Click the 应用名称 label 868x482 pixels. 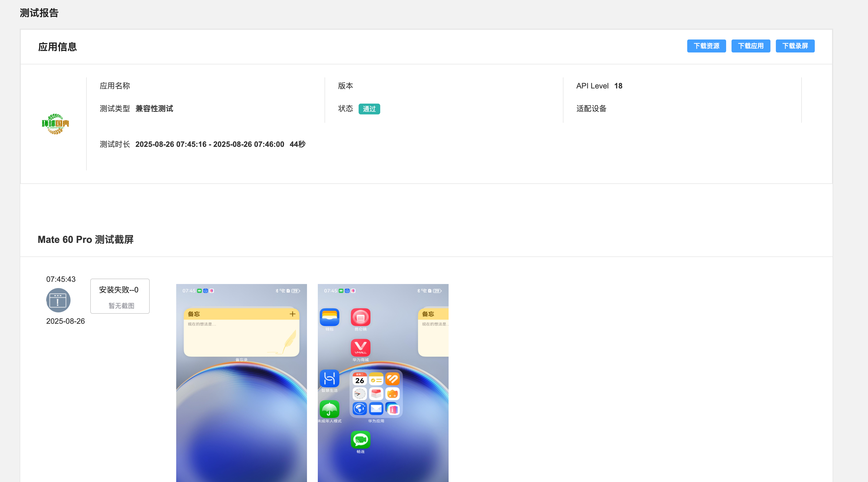coord(115,86)
